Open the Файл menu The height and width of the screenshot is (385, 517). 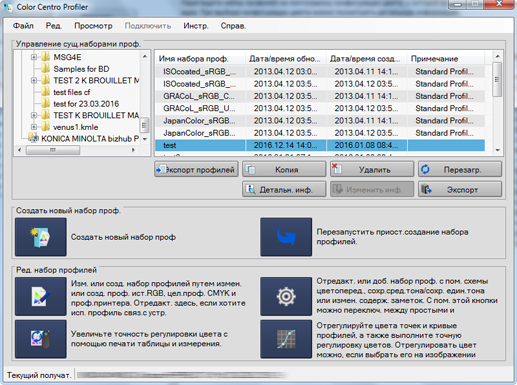(x=23, y=26)
